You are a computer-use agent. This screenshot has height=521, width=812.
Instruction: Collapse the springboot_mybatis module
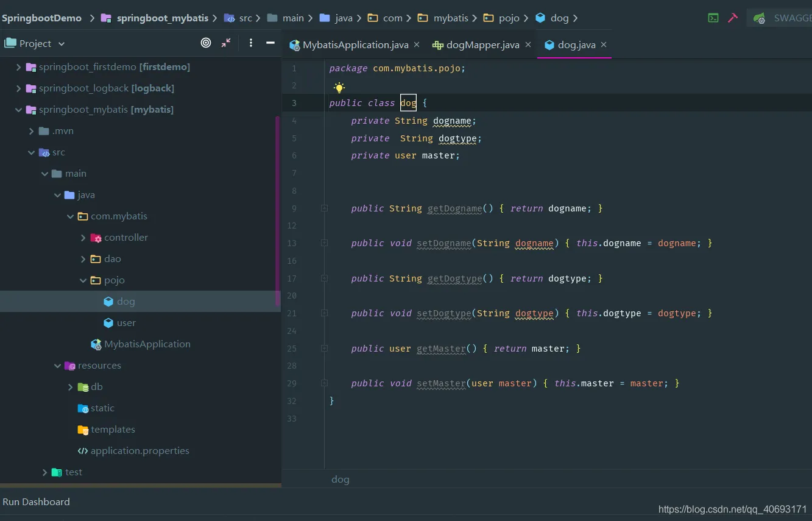click(18, 110)
